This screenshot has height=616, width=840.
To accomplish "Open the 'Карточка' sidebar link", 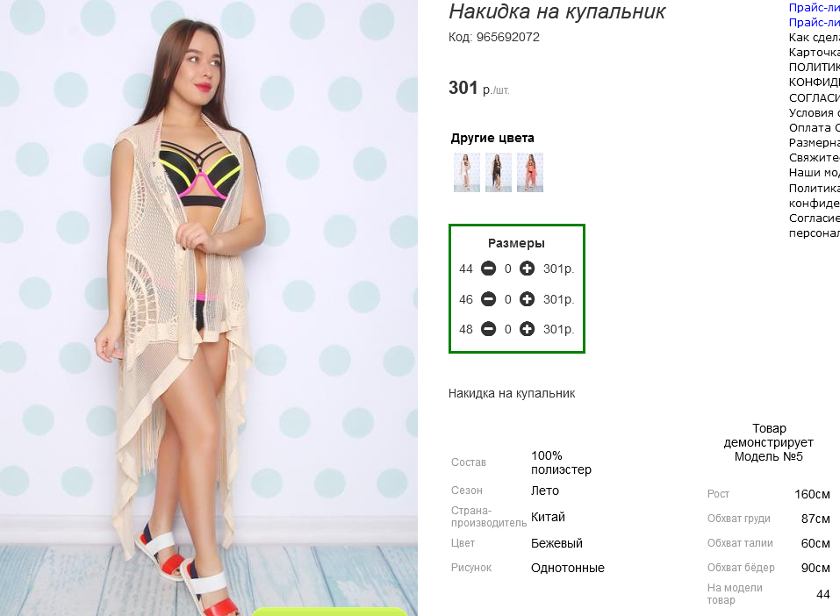I will coord(815,53).
